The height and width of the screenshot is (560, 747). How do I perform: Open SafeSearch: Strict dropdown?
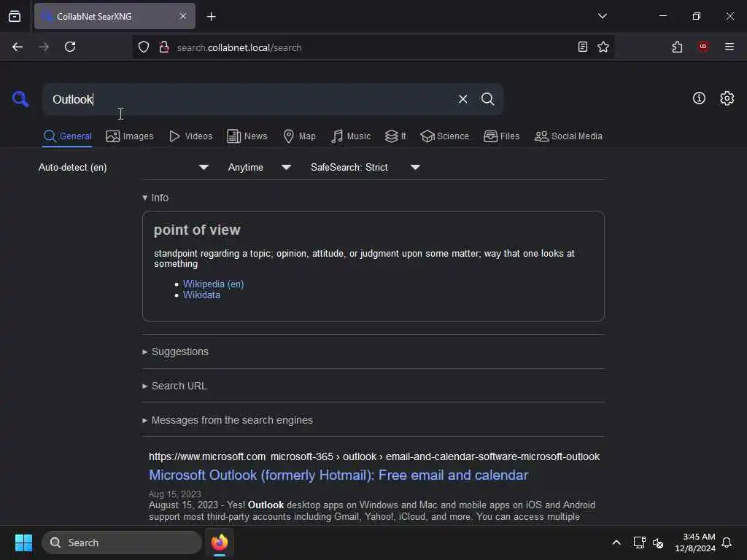coord(365,167)
